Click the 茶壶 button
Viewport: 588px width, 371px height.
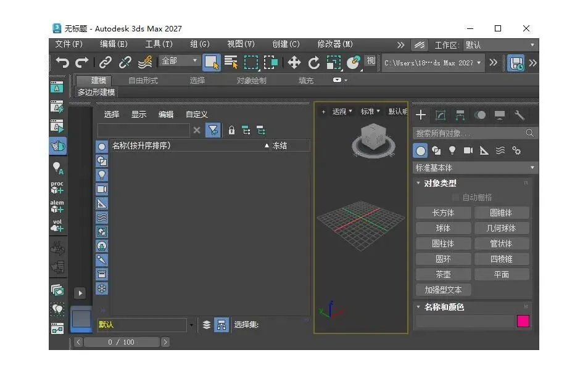pos(443,274)
